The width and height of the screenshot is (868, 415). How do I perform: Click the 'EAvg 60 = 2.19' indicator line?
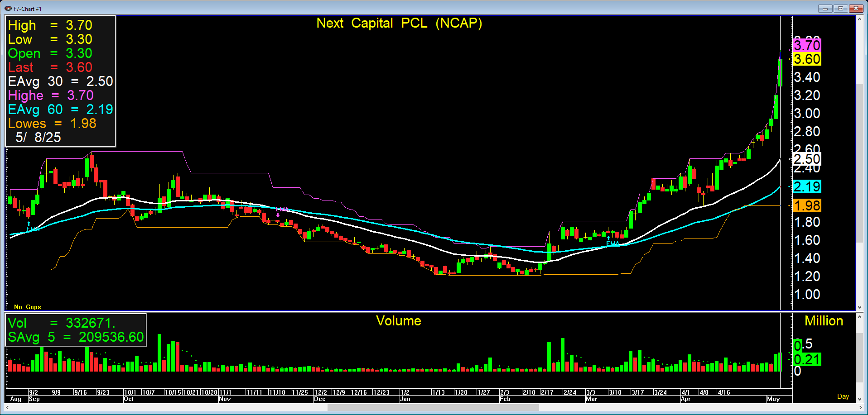coord(60,109)
